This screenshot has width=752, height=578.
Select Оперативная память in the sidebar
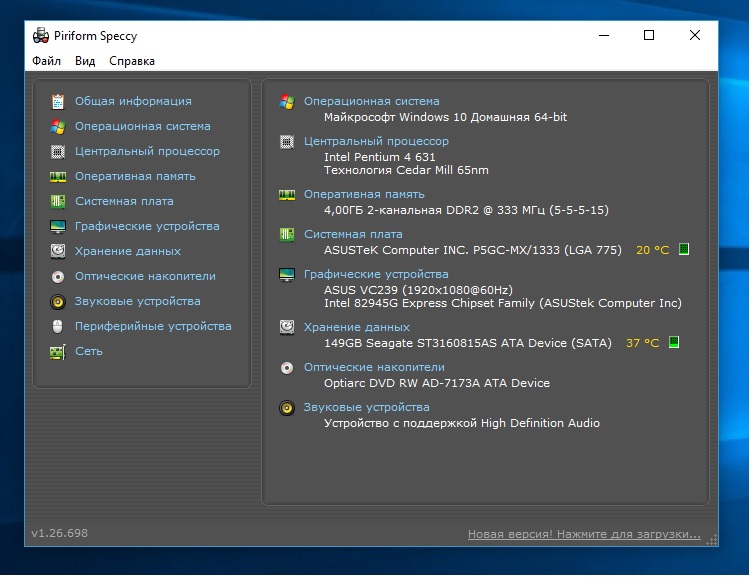click(x=135, y=176)
